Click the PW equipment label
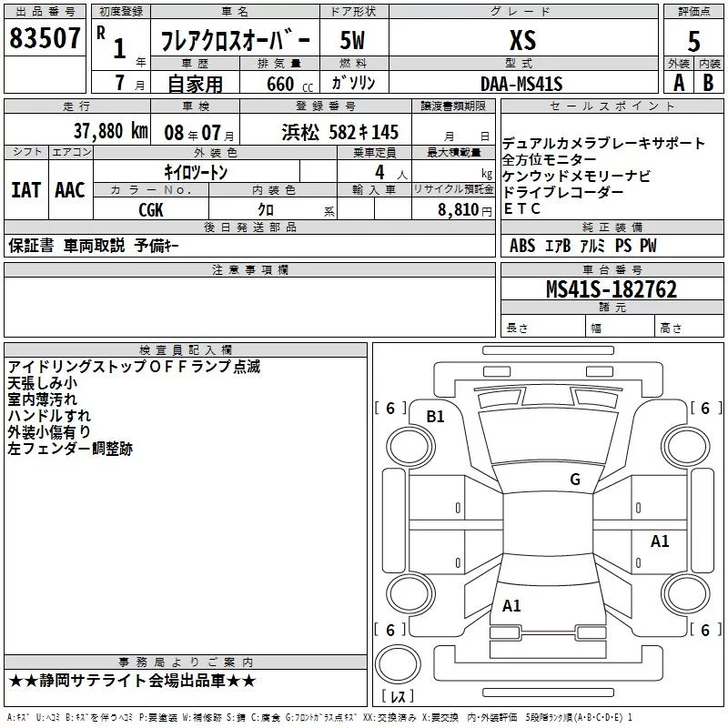 [648, 245]
